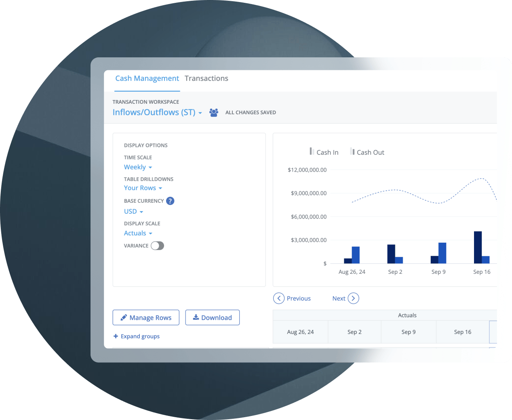
Task: Click the Expand groups link
Action: (x=140, y=336)
